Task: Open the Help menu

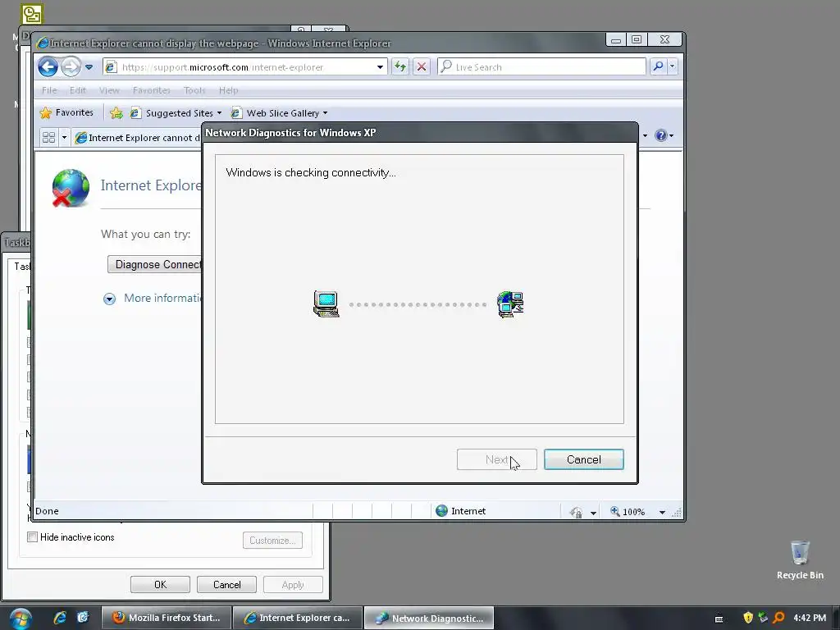Action: pyautogui.click(x=228, y=90)
